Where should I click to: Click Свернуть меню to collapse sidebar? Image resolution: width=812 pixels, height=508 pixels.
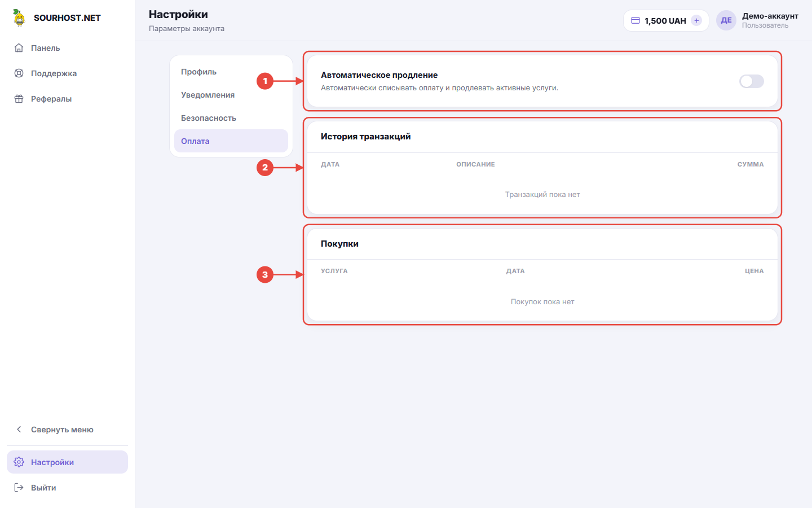tap(67, 430)
